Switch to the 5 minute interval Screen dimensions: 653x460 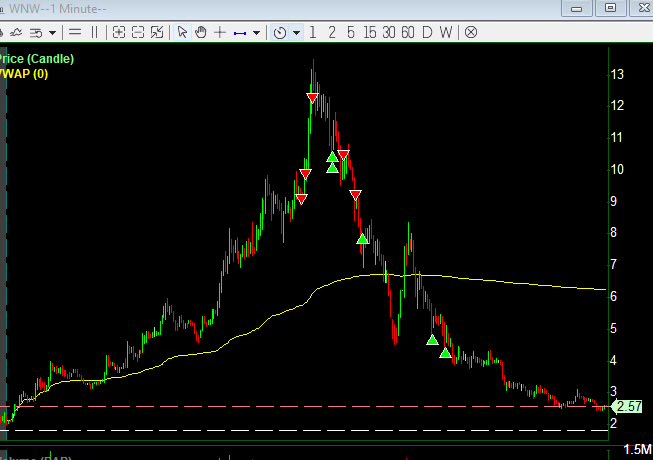(351, 32)
